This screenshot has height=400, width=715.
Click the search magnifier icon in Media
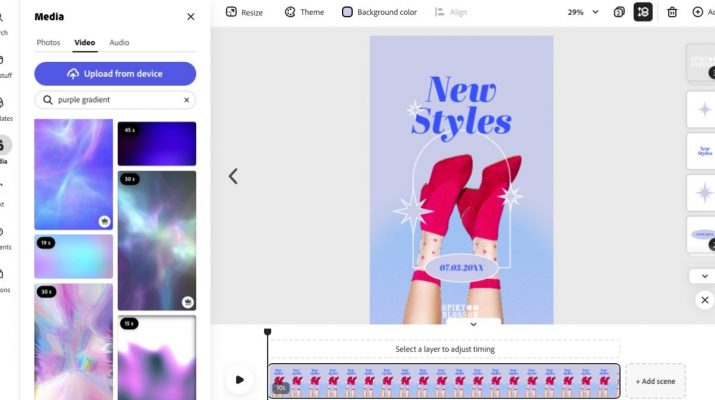click(x=47, y=100)
